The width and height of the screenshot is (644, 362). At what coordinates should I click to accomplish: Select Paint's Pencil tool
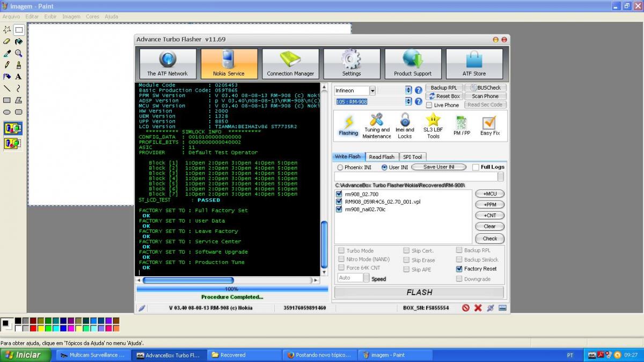(x=7, y=65)
